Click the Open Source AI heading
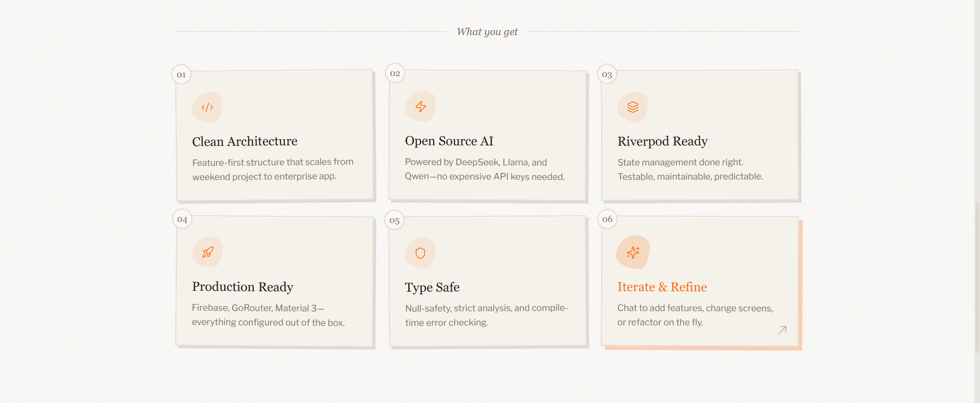 pyautogui.click(x=449, y=141)
